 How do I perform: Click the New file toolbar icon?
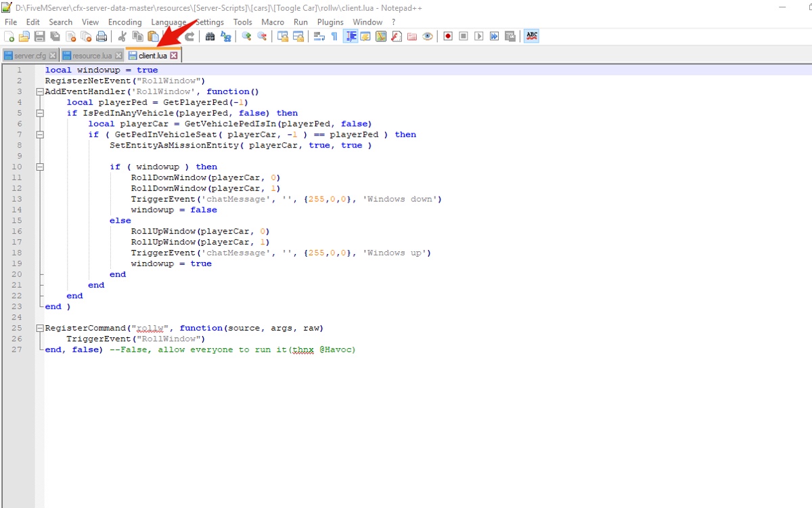coord(9,37)
